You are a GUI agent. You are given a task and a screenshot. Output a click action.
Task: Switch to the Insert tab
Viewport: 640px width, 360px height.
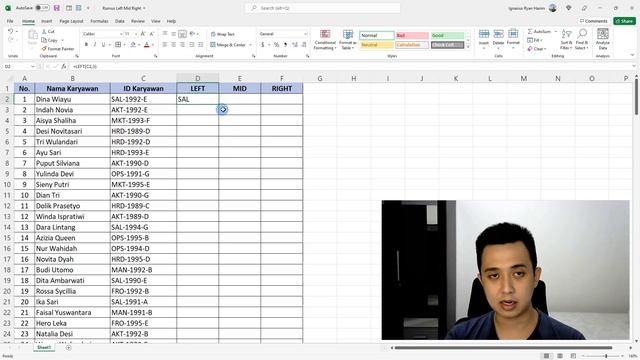(47, 21)
